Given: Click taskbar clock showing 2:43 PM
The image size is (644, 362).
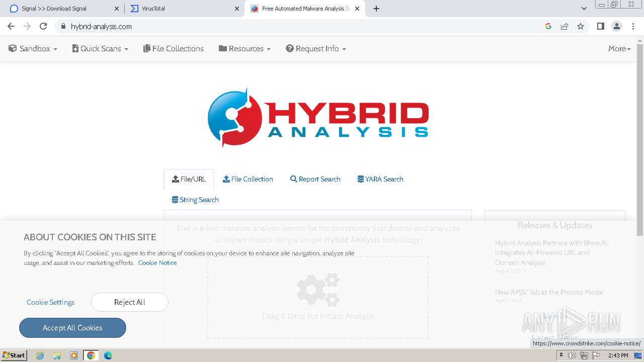Looking at the screenshot, I should click(x=618, y=355).
